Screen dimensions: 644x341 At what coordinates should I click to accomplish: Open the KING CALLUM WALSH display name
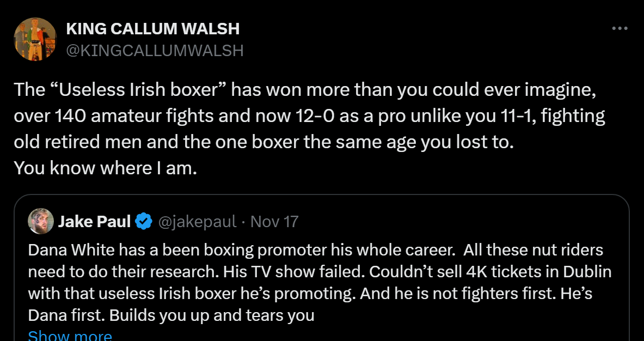pos(153,29)
